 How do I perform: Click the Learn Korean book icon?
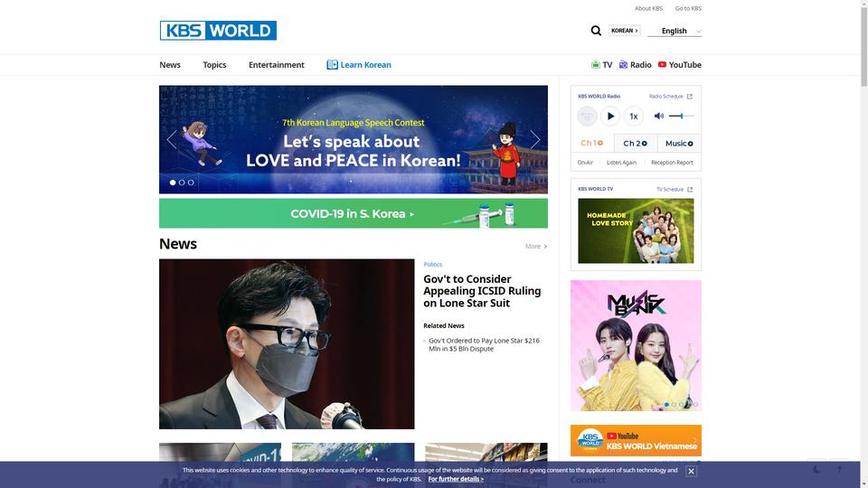332,65
